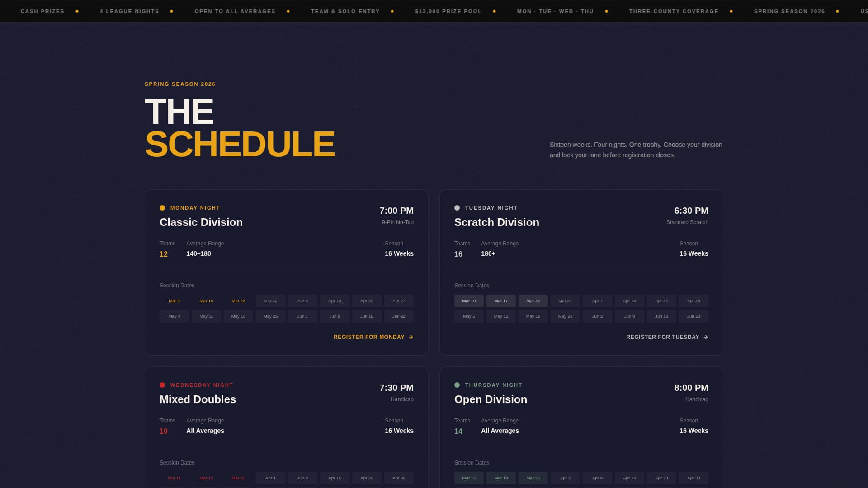This screenshot has height=488, width=868.
Task: Pick the Jun 2 session date
Action: pos(597,316)
